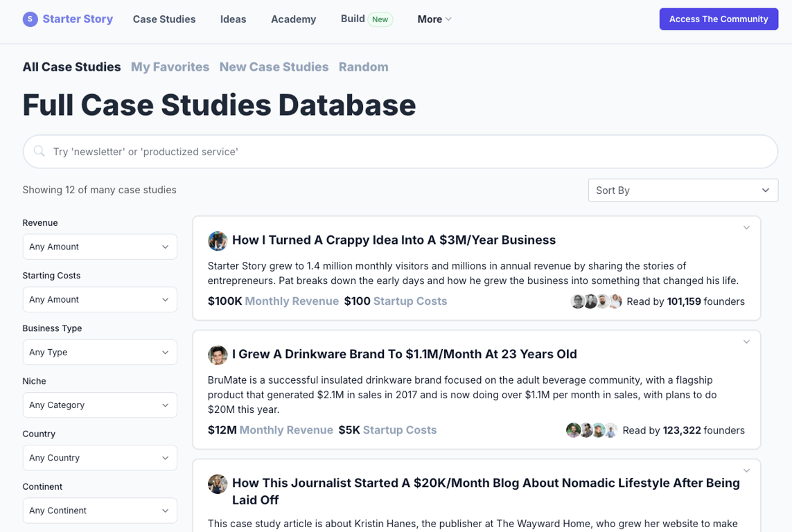Click the Starter Story logo icon

click(x=30, y=19)
